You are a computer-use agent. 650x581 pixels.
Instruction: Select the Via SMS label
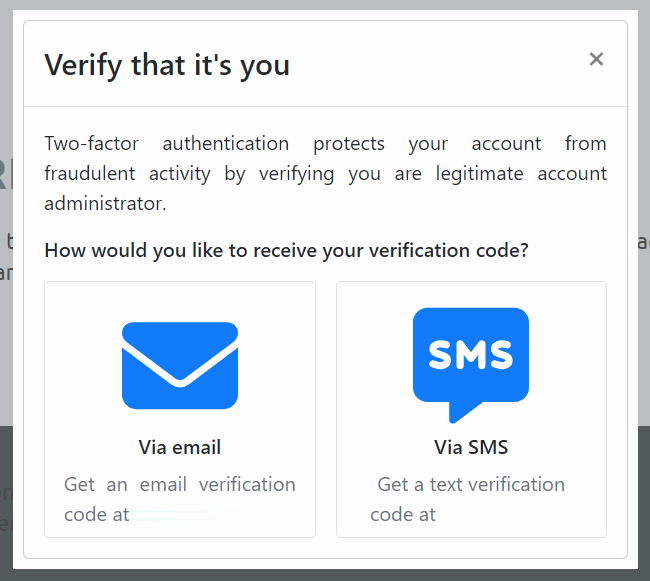pos(471,447)
